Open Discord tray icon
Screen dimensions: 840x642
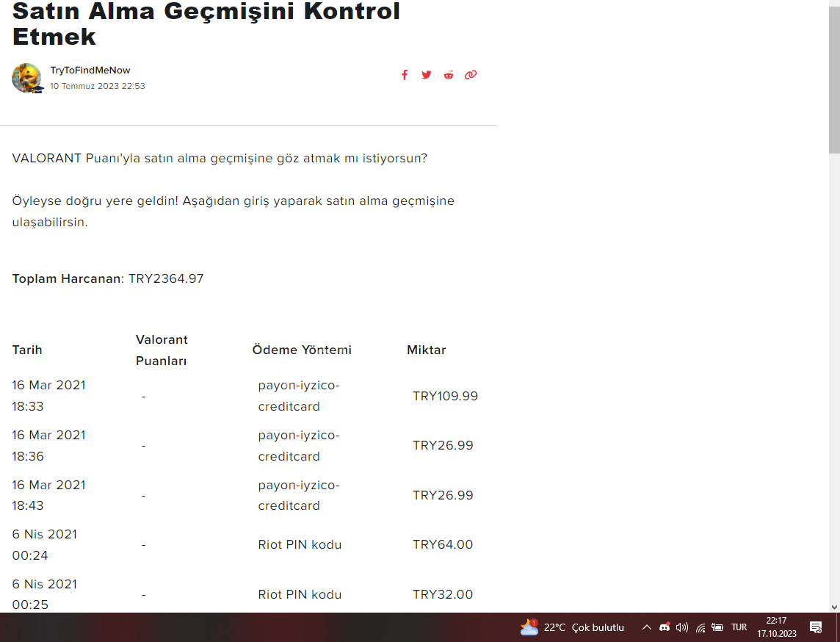[x=665, y=627]
